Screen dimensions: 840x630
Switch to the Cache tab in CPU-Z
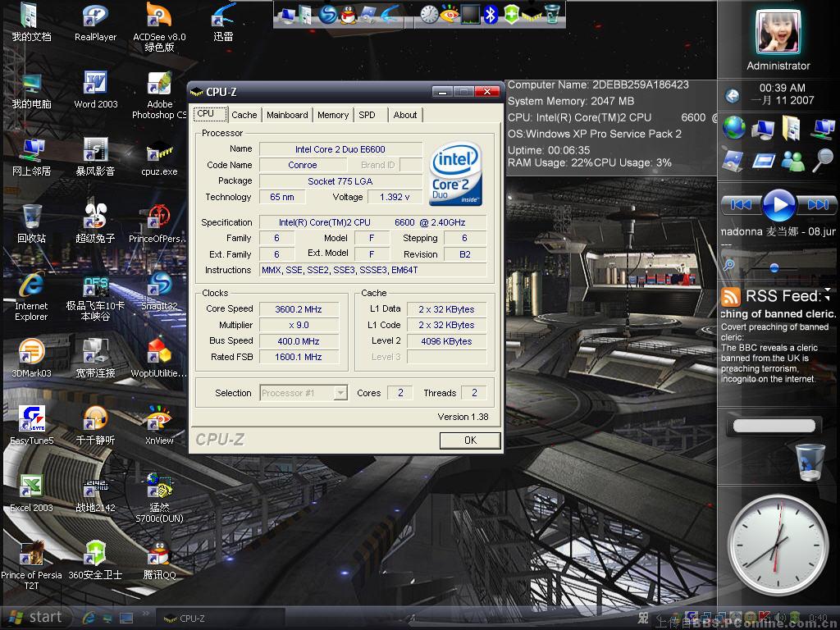click(244, 115)
